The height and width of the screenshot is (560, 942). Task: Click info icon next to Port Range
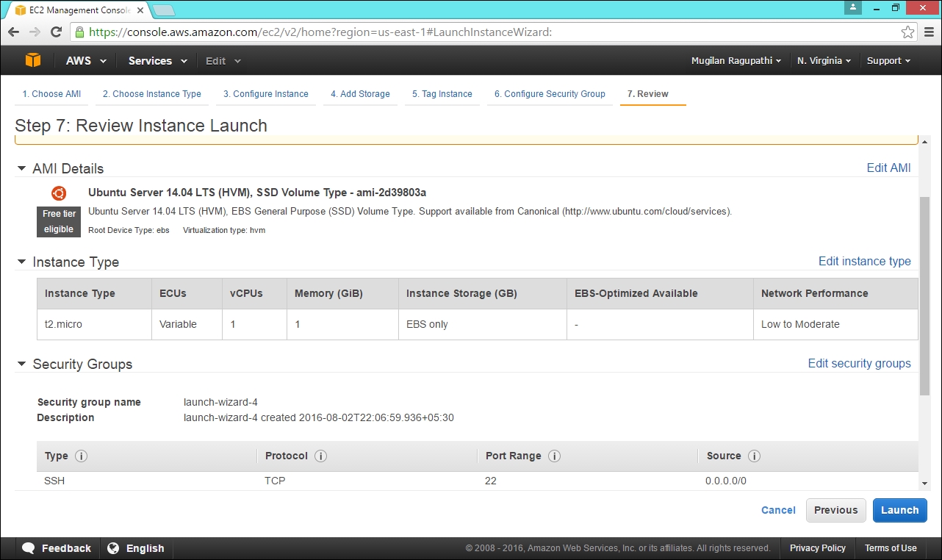coord(554,456)
